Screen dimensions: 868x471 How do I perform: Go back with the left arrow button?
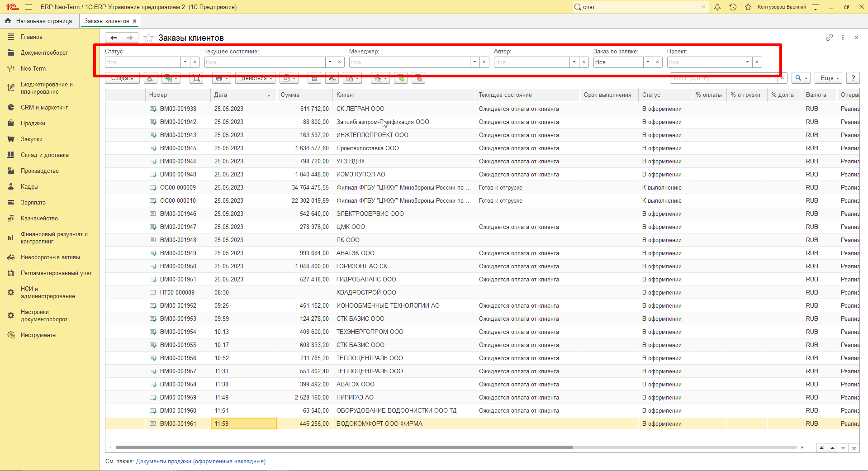(x=114, y=38)
